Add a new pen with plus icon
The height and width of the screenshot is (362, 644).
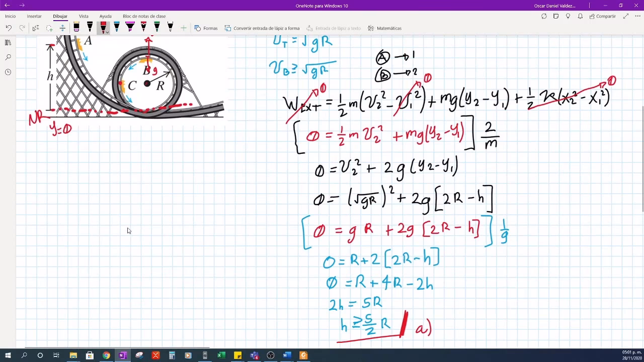point(184,28)
